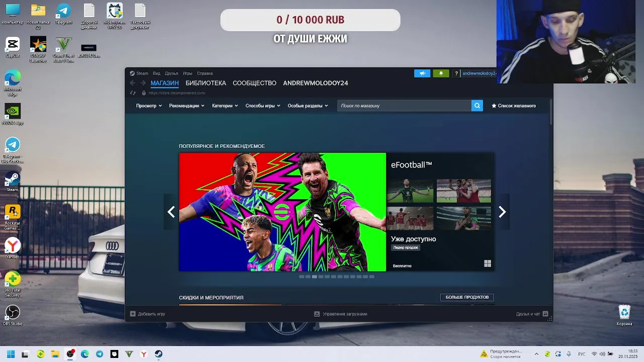Click the Бесплатно price label
Image resolution: width=644 pixels, height=362 pixels.
tap(402, 265)
